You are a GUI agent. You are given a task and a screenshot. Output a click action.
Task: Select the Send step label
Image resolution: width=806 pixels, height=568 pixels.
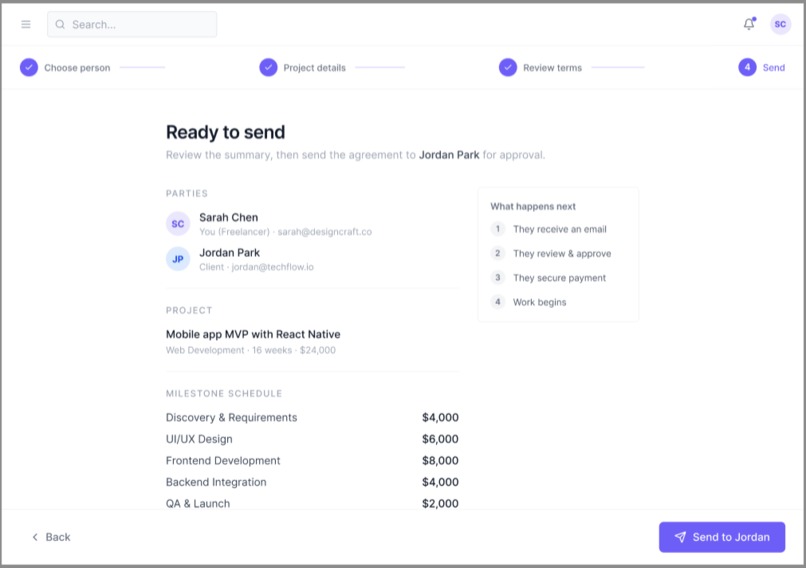774,68
